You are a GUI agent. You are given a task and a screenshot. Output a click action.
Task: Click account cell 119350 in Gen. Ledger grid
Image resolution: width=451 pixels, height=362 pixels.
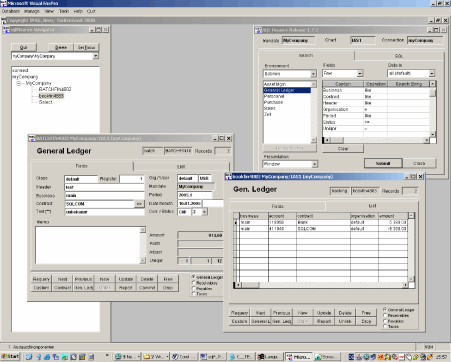282,222
